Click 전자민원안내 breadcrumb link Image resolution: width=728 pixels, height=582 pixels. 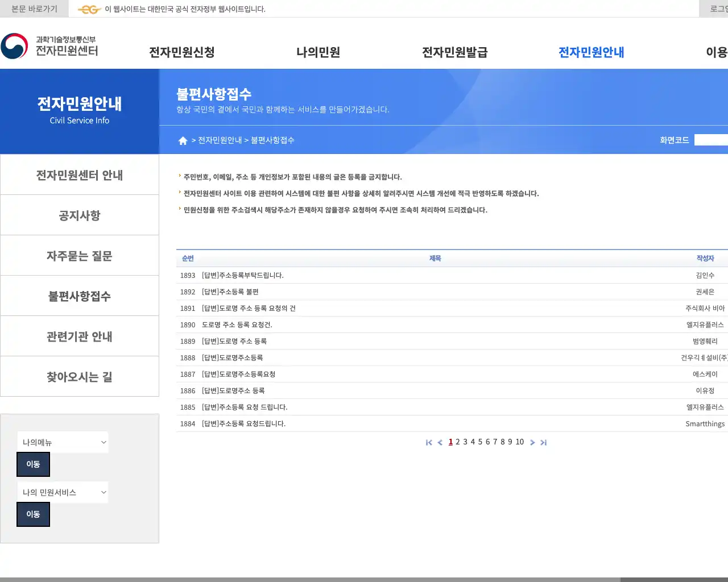tap(220, 140)
